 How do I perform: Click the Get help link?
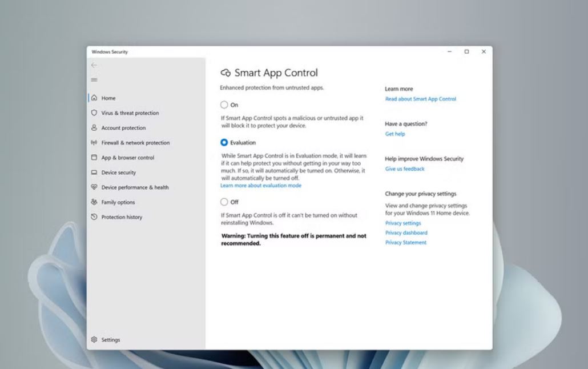[395, 134]
